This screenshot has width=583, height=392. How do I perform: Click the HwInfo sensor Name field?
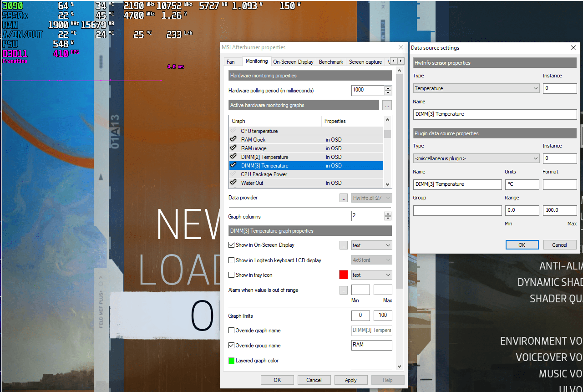click(x=495, y=114)
